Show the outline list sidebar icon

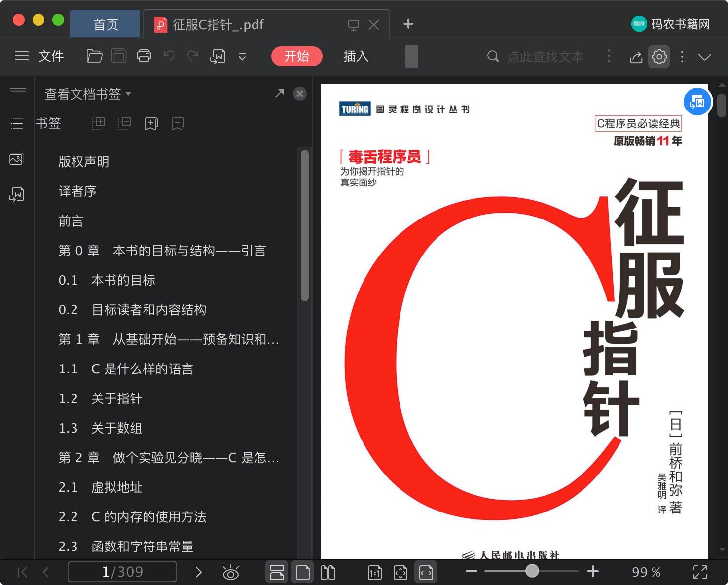tap(17, 123)
